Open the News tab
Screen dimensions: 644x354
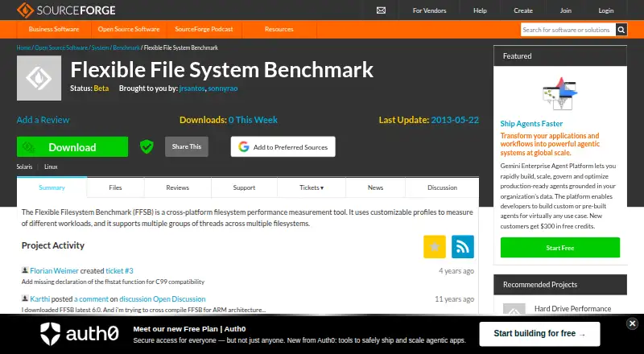pyautogui.click(x=375, y=187)
